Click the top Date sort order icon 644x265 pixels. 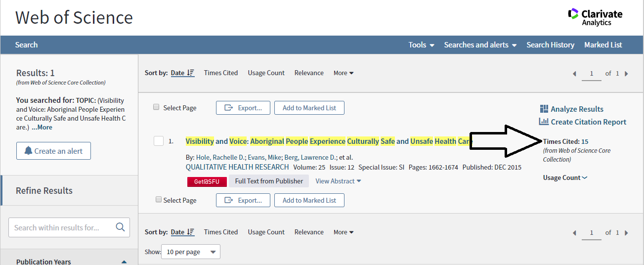pos(191,73)
